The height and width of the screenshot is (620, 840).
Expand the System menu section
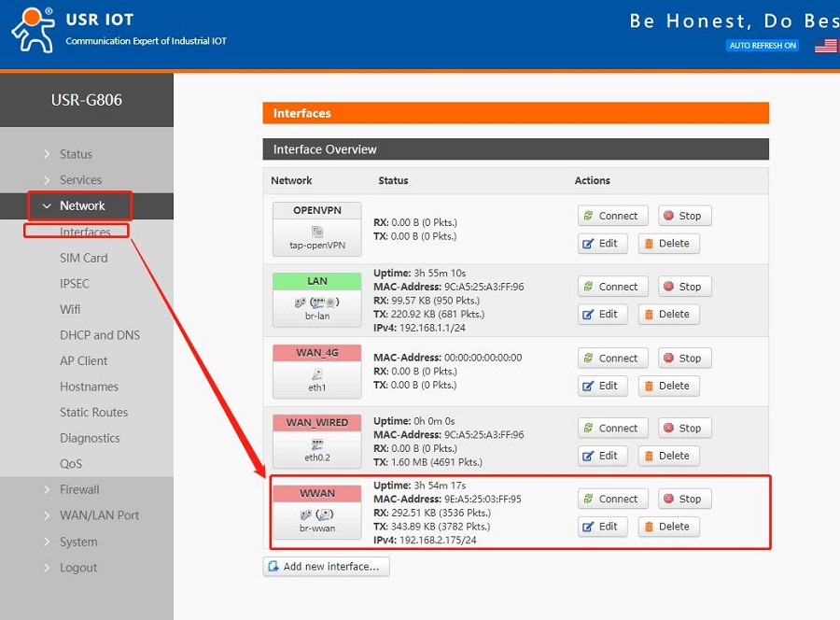(78, 542)
